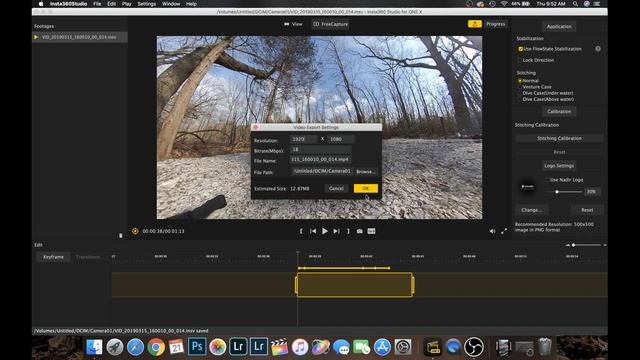This screenshot has width=640, height=360.
Task: Play the video preview
Action: click(324, 231)
